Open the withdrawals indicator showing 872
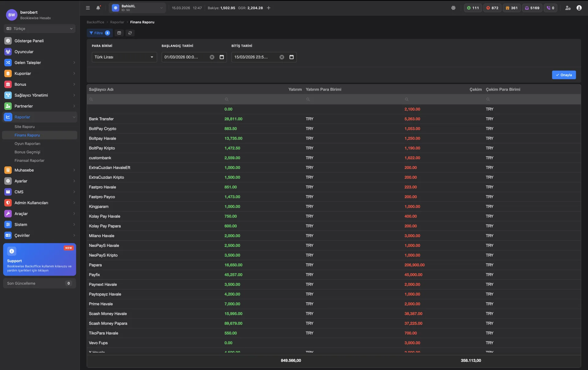Image resolution: width=588 pixels, height=370 pixels. tap(492, 8)
